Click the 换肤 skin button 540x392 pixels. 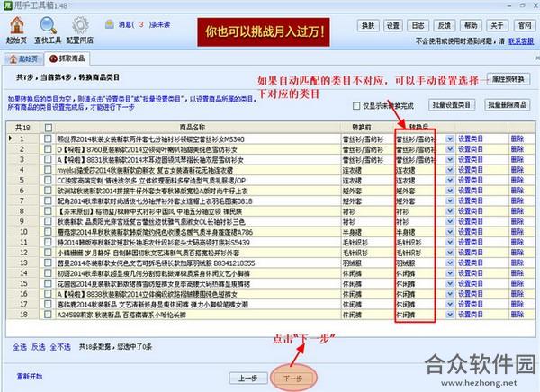tap(368, 25)
